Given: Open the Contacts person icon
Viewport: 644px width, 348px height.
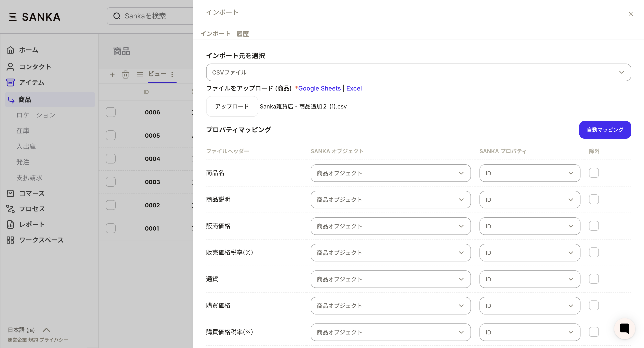Looking at the screenshot, I should point(10,67).
